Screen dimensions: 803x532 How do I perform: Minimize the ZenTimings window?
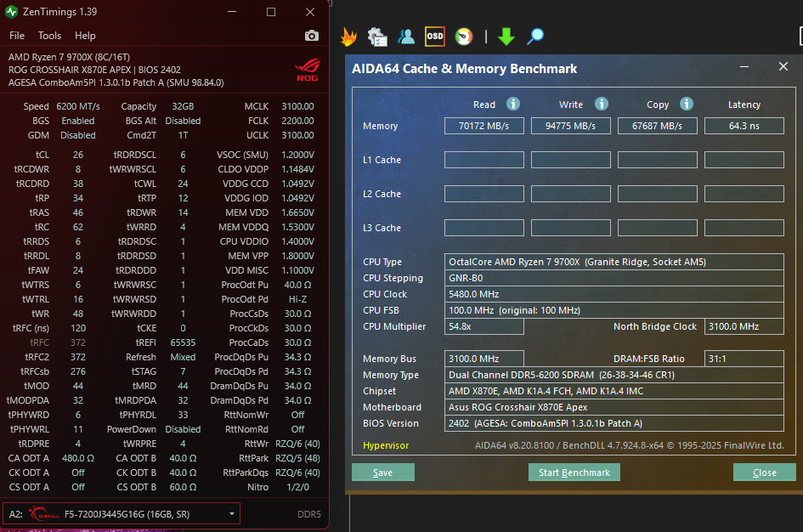(x=232, y=11)
